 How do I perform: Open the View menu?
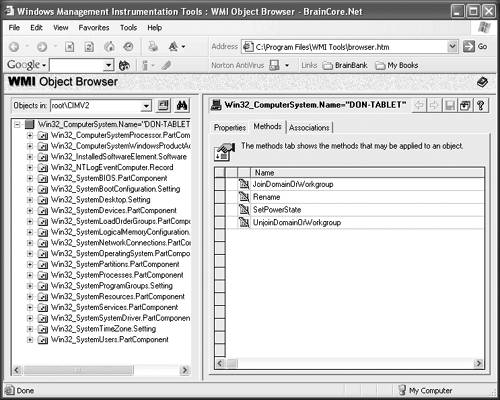pyautogui.click(x=61, y=28)
